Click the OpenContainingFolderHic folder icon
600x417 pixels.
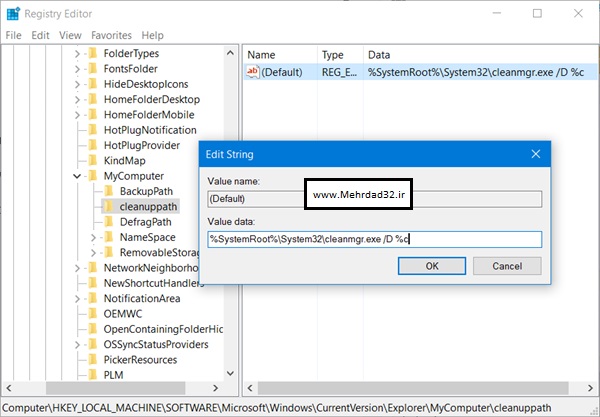[x=93, y=329]
